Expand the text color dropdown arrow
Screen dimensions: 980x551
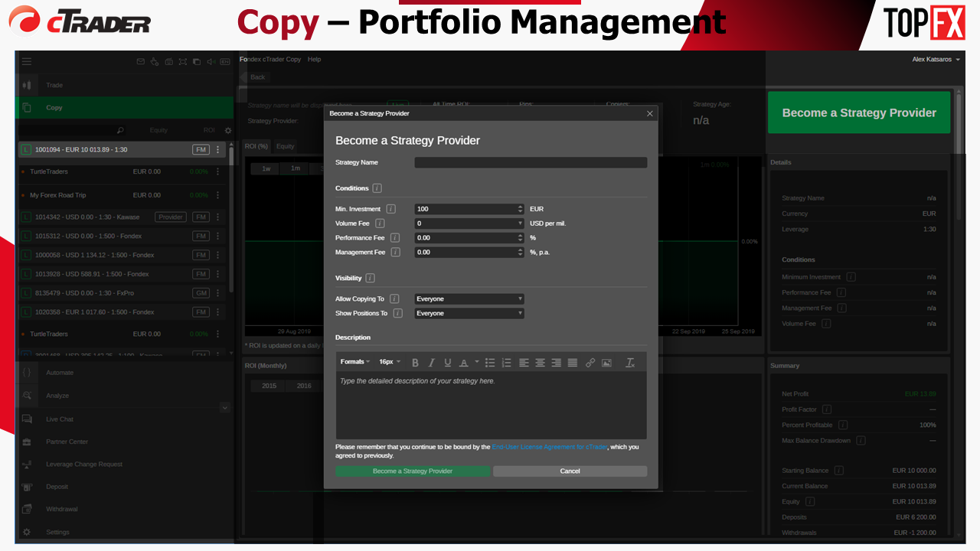click(476, 363)
